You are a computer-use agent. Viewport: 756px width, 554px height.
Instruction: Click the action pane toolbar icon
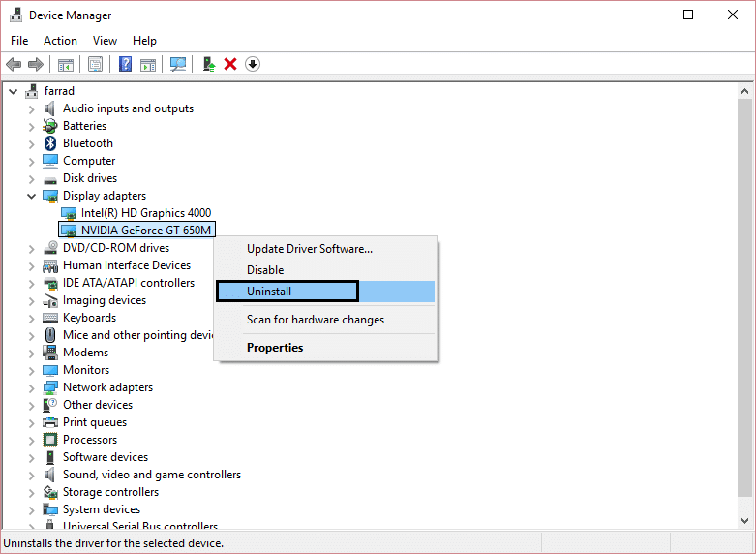[x=148, y=64]
